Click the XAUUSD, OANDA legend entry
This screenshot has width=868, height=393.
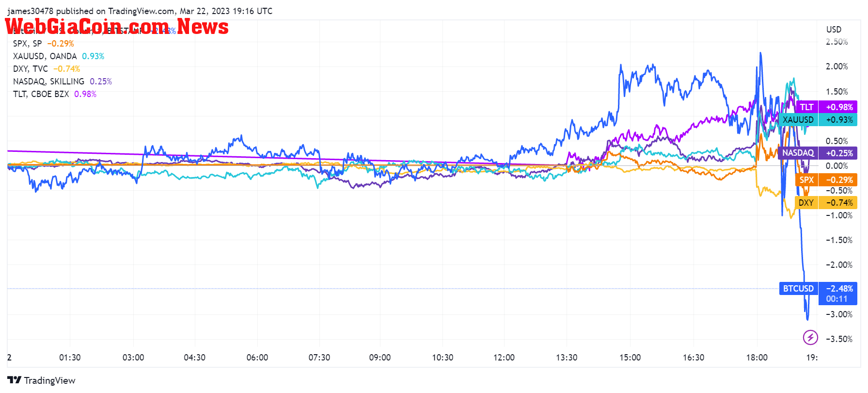[59, 56]
